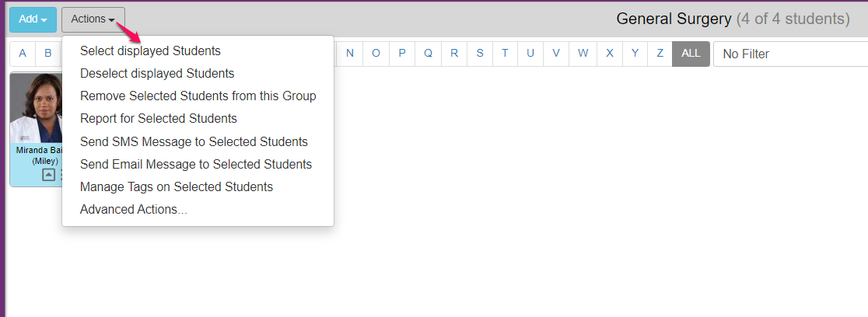Collapse the Actions dropdown menu
Image resolution: width=868 pixels, height=317 pixels.
pos(93,19)
